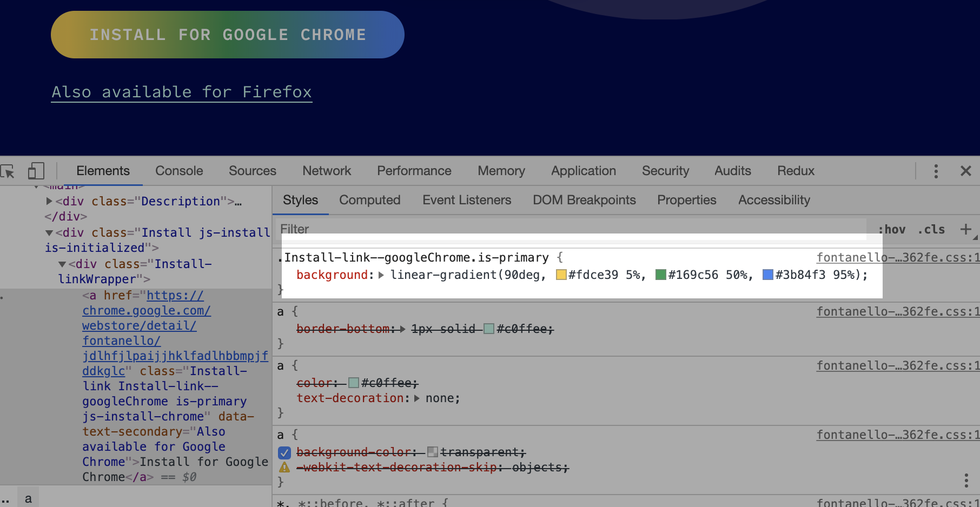Viewport: 980px width, 507px height.
Task: Open the Computed styles tab
Action: [369, 201]
